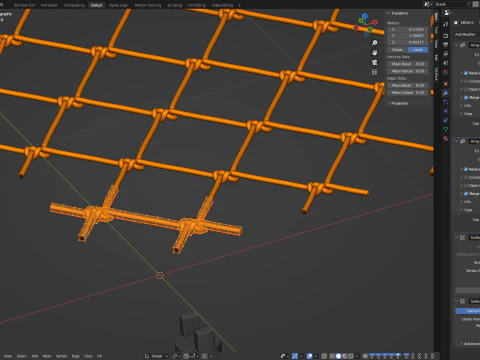The height and width of the screenshot is (360, 480).
Task: Expand the Properties section in sidebar
Action: [398, 103]
